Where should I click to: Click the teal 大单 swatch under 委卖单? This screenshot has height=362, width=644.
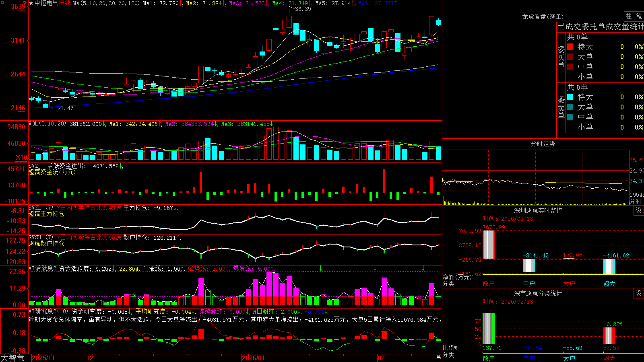pos(570,107)
